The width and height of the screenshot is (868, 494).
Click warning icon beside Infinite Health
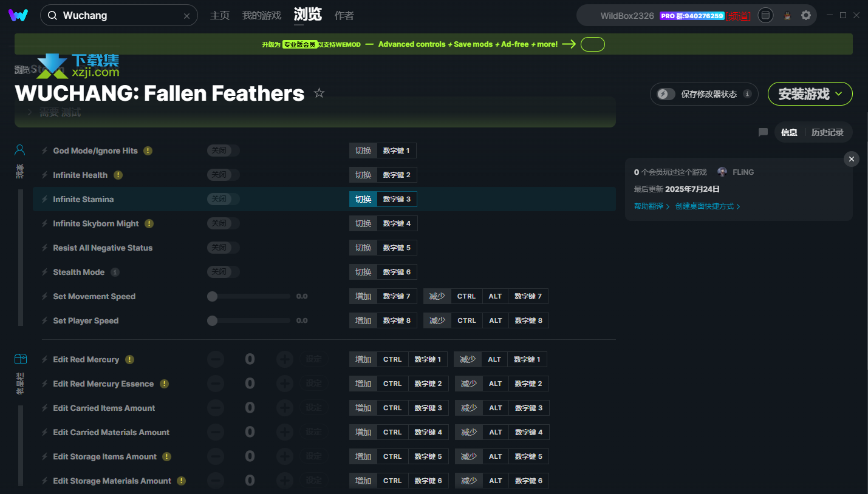[x=118, y=175]
